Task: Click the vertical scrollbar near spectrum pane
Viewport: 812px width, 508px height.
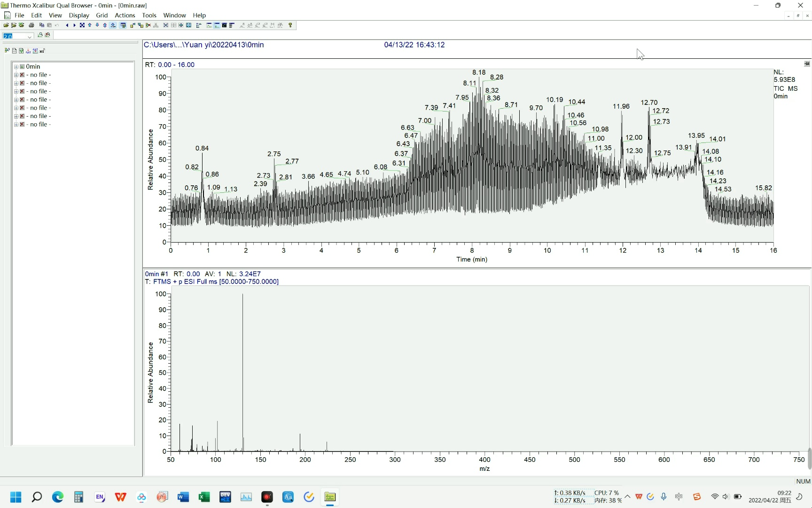Action: 809,459
